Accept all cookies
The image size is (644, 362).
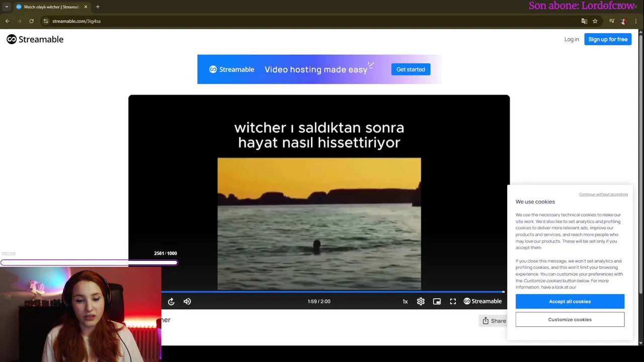(x=570, y=301)
